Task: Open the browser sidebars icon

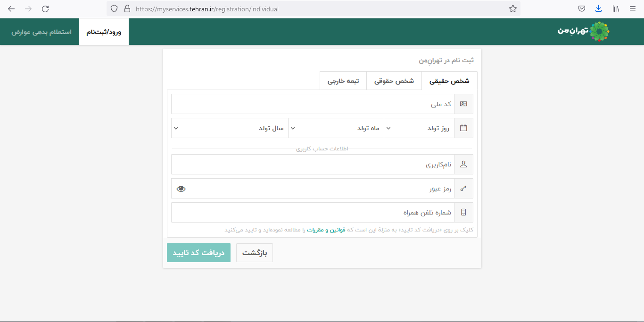Action: point(615,8)
